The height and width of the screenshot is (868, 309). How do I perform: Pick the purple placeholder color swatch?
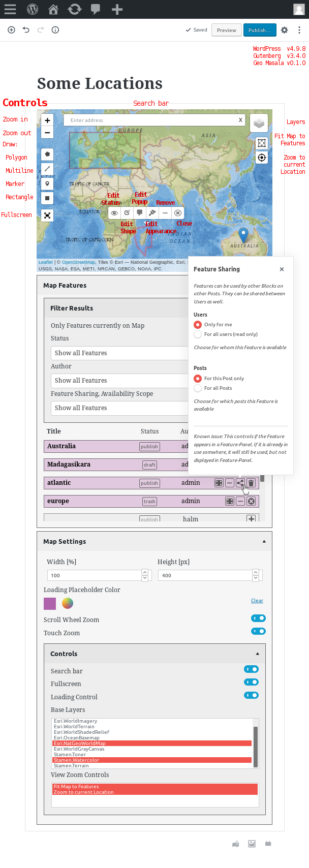coord(50,603)
